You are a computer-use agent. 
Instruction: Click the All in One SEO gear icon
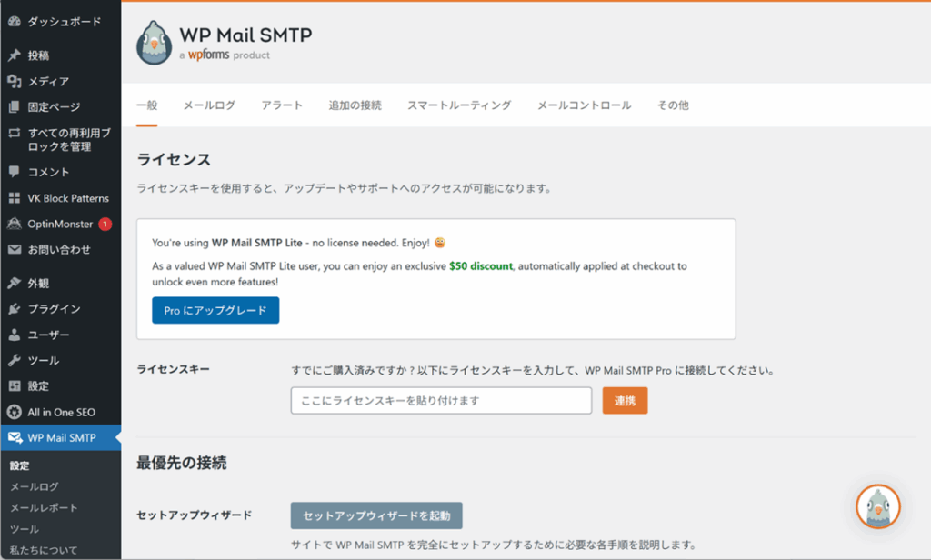15,412
